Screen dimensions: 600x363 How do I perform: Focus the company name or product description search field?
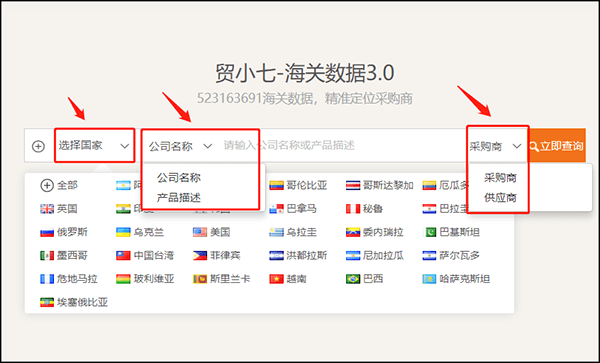tap(342, 146)
